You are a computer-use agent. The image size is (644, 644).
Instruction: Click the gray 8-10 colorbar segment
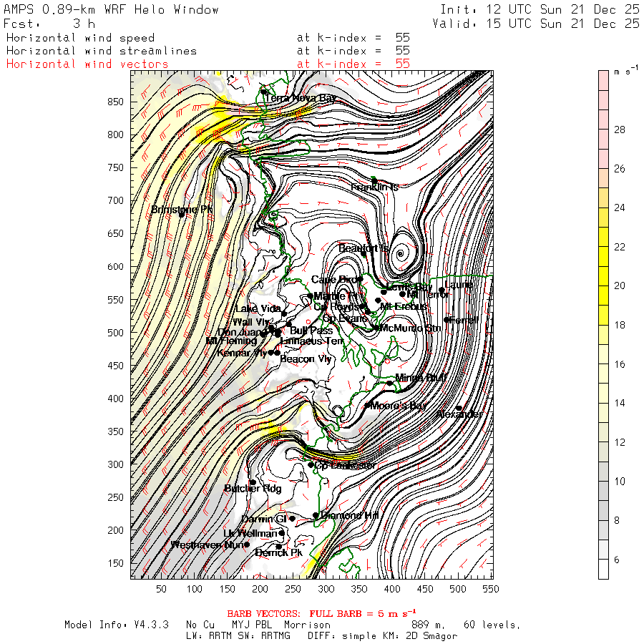603,501
